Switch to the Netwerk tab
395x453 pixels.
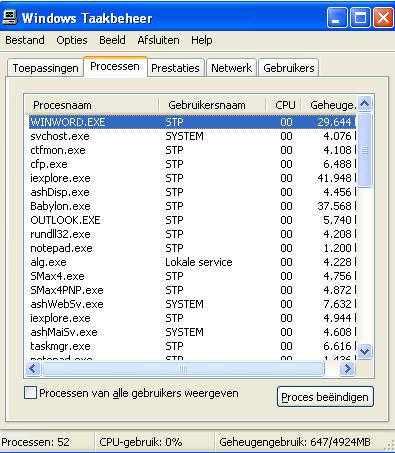231,68
